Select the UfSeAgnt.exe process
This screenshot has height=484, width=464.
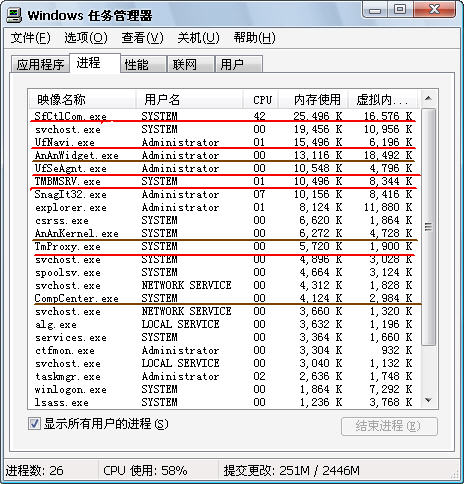point(224,168)
